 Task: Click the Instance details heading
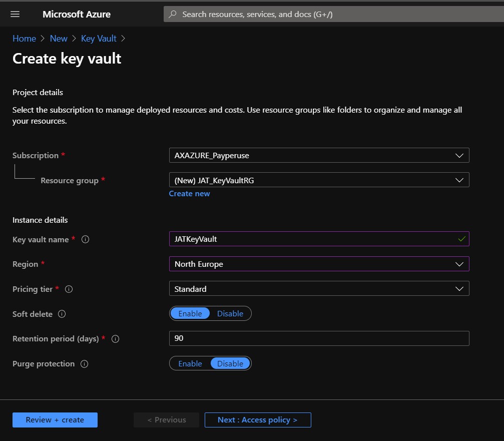pyautogui.click(x=40, y=220)
